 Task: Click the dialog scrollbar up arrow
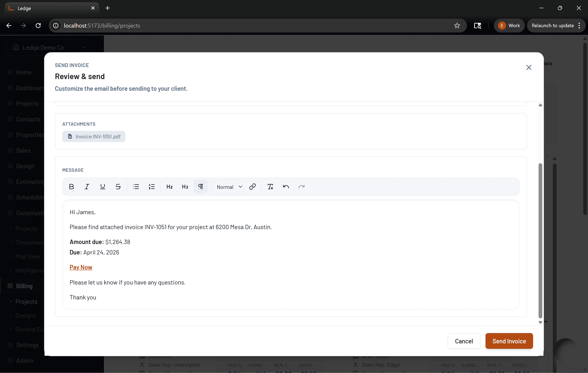click(x=540, y=105)
